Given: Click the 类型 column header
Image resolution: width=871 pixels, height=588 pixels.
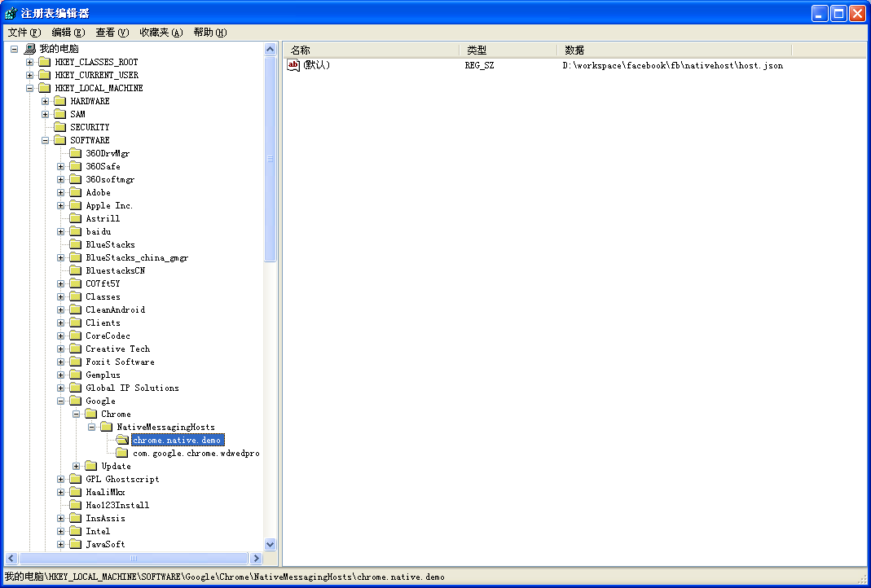Looking at the screenshot, I should coord(508,50).
